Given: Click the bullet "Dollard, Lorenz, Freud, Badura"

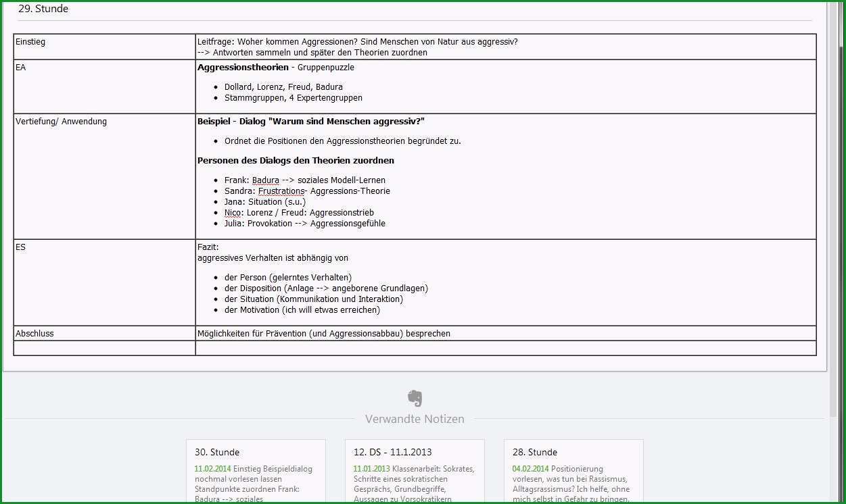Looking at the screenshot, I should (283, 87).
